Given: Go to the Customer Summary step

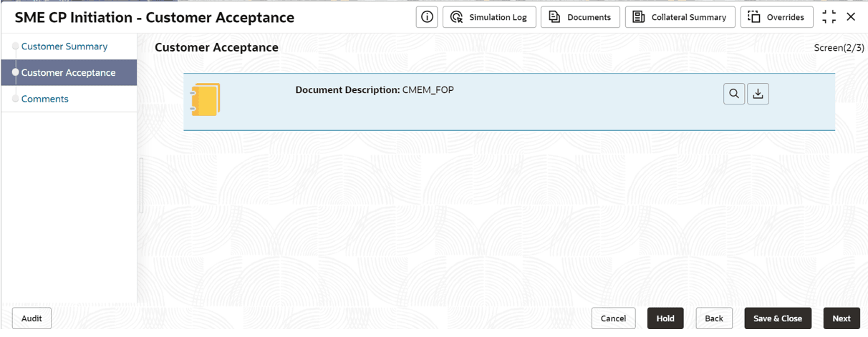Looking at the screenshot, I should pyautogui.click(x=64, y=47).
